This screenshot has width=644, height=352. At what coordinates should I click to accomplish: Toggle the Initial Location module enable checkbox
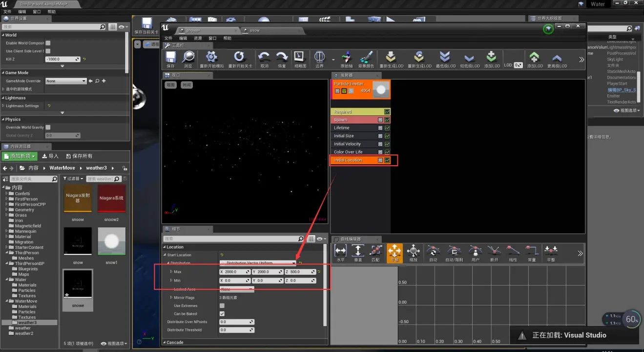click(380, 160)
